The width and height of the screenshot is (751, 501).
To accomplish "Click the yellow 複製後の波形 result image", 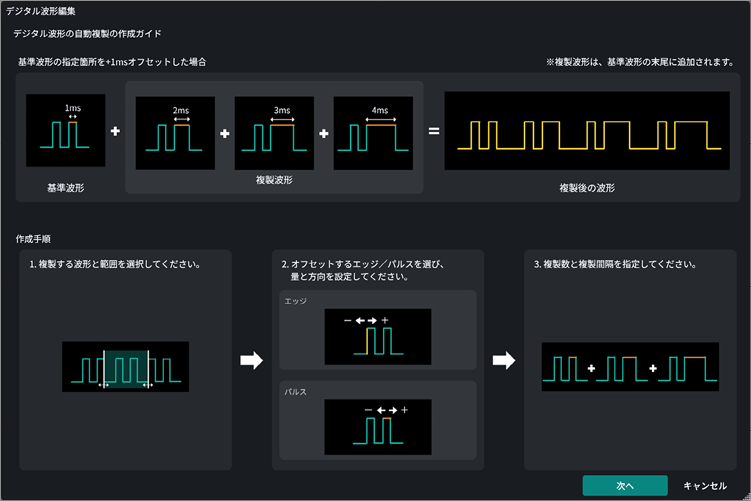I will pos(587,131).
